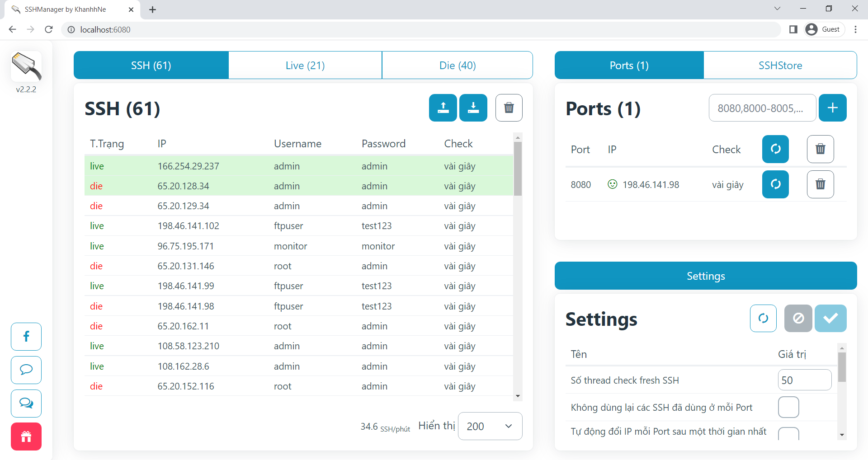Select row with IP 108.58.123.210

(299, 346)
